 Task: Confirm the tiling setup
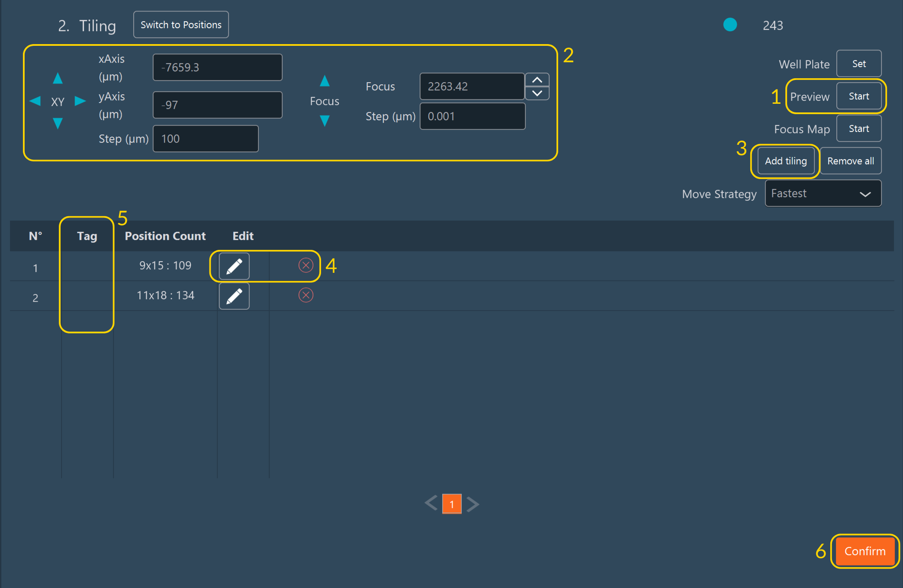(x=864, y=551)
